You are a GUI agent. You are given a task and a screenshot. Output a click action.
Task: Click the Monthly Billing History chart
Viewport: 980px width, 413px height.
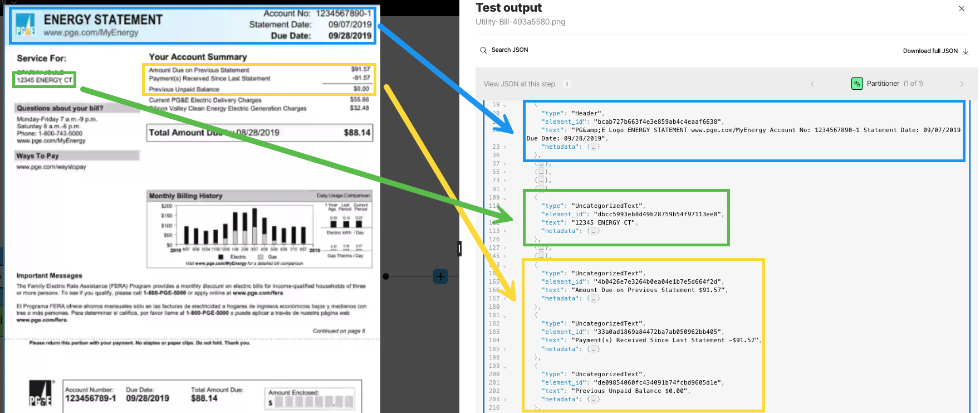[259, 229]
